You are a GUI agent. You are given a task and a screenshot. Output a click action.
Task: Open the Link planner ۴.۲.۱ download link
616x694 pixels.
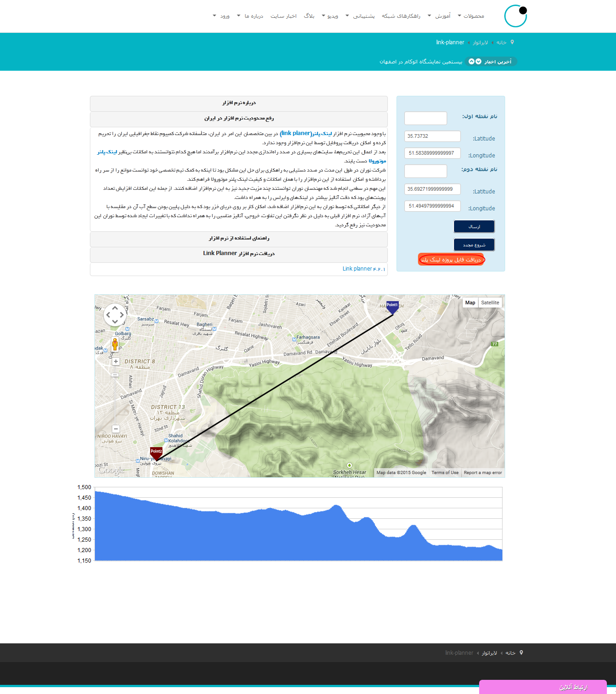[364, 269]
